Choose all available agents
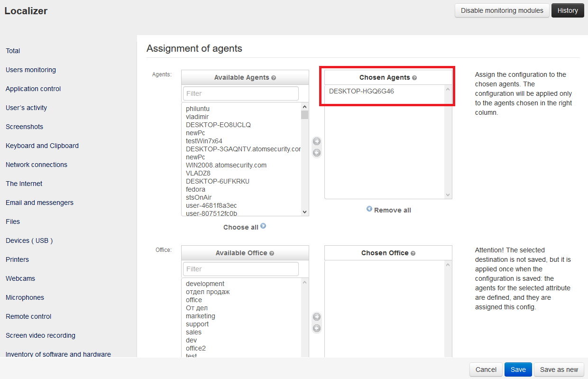Viewport: 588px width, 379px height. coord(245,227)
